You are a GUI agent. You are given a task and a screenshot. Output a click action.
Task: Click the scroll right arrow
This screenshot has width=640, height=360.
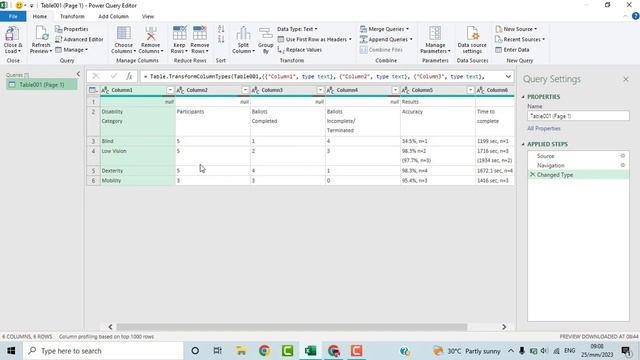[504, 327]
